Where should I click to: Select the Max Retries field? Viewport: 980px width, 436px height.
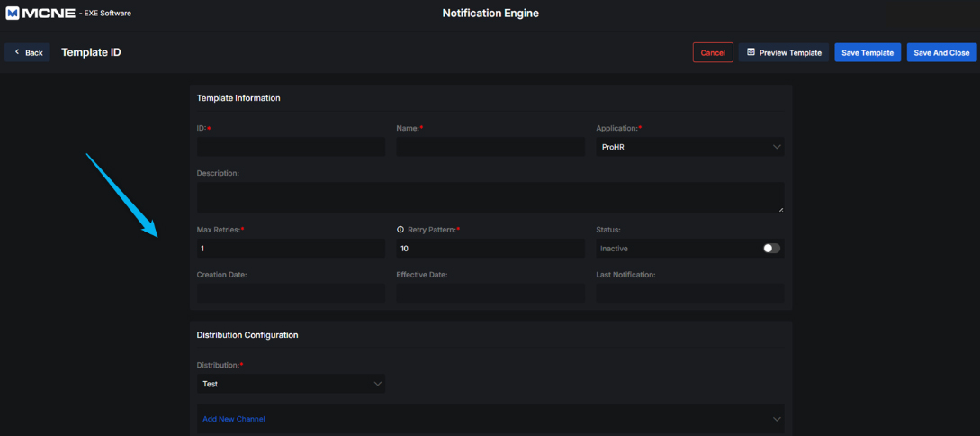[x=291, y=249]
